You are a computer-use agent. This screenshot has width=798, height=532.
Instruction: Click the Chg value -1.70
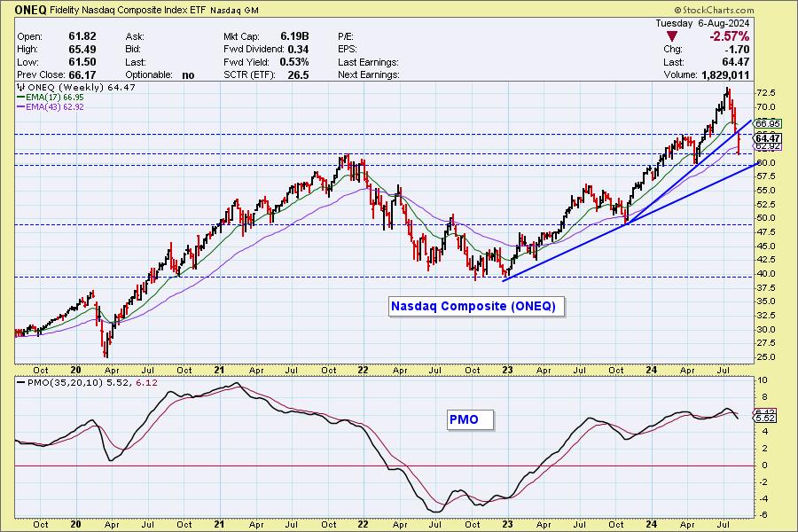tap(737, 50)
